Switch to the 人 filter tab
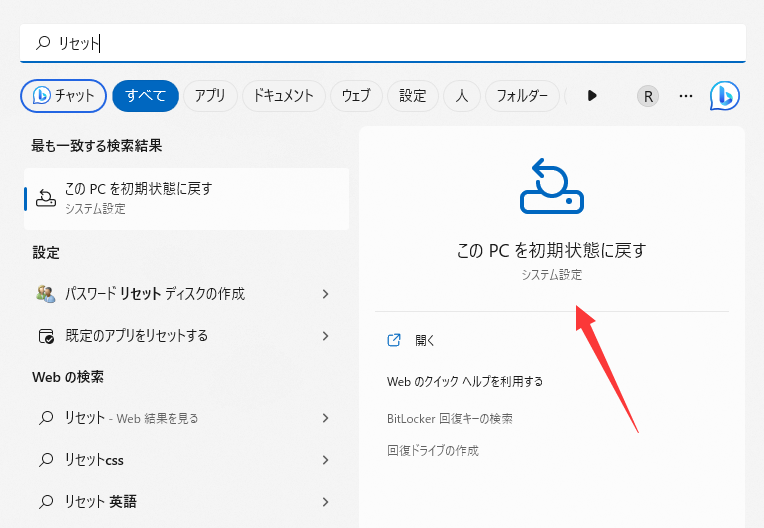The width and height of the screenshot is (764, 528). coord(461,95)
